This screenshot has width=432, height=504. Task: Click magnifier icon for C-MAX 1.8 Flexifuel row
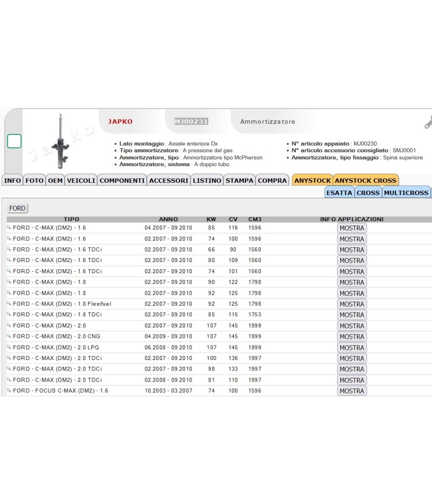tap(9, 303)
